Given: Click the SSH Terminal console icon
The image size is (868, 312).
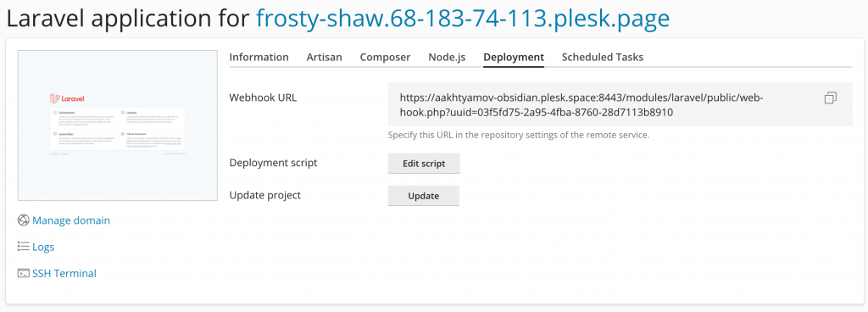Looking at the screenshot, I should pos(23,273).
